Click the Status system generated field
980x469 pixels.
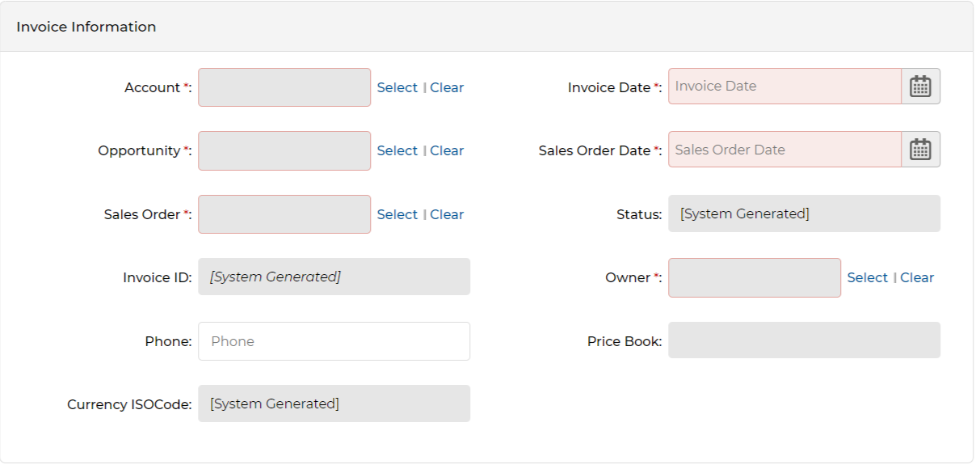[x=804, y=213]
